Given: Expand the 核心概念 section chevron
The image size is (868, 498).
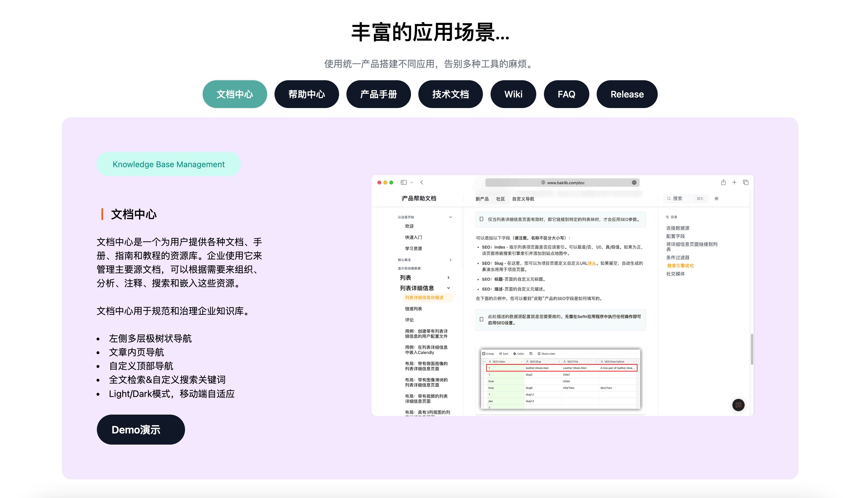Looking at the screenshot, I should [x=450, y=260].
